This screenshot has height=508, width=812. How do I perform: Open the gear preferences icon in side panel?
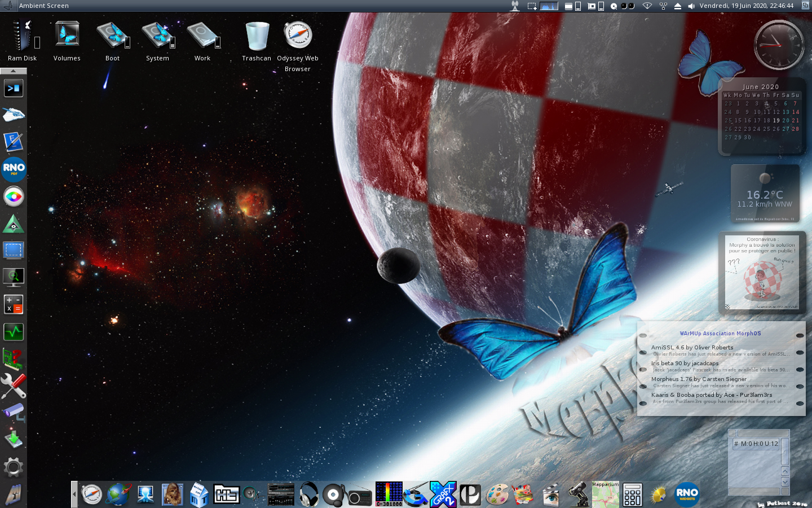14,467
